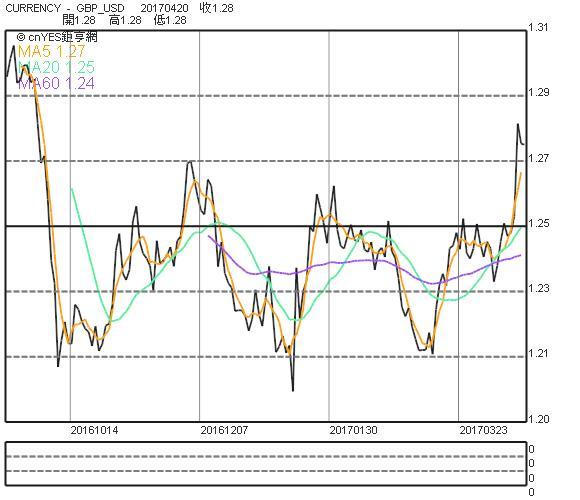Click the MA20 1.25 legend label
The image size is (580, 500).
pos(56,67)
